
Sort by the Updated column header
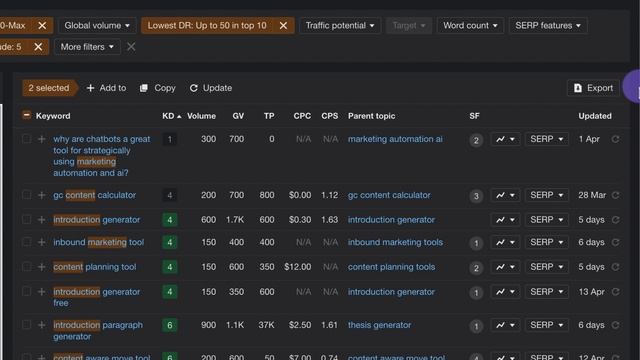(595, 116)
